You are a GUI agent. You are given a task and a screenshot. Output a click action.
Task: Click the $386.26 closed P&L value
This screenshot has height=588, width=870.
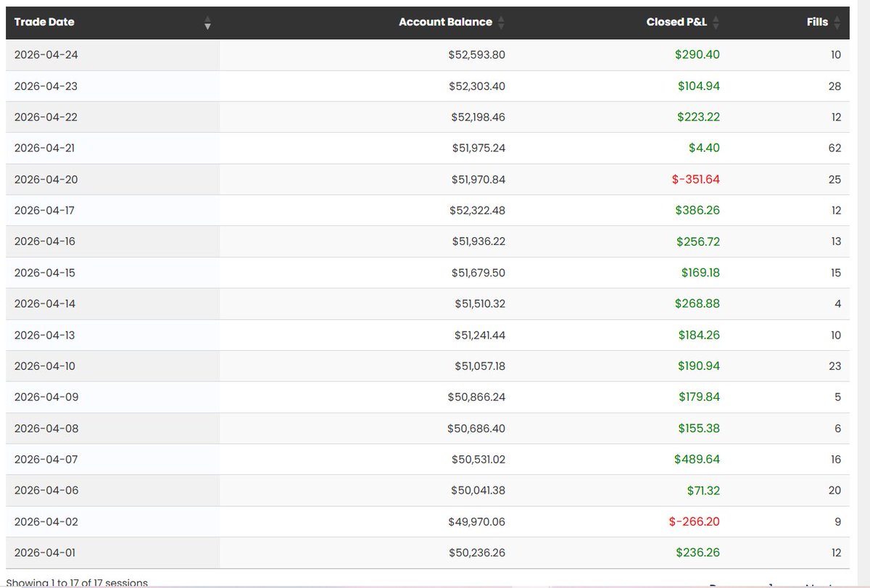point(699,211)
